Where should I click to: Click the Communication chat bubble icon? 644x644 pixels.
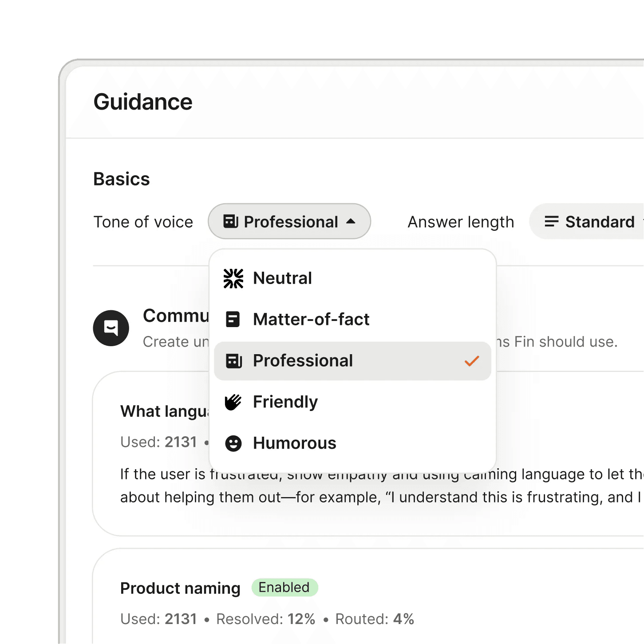(x=111, y=328)
